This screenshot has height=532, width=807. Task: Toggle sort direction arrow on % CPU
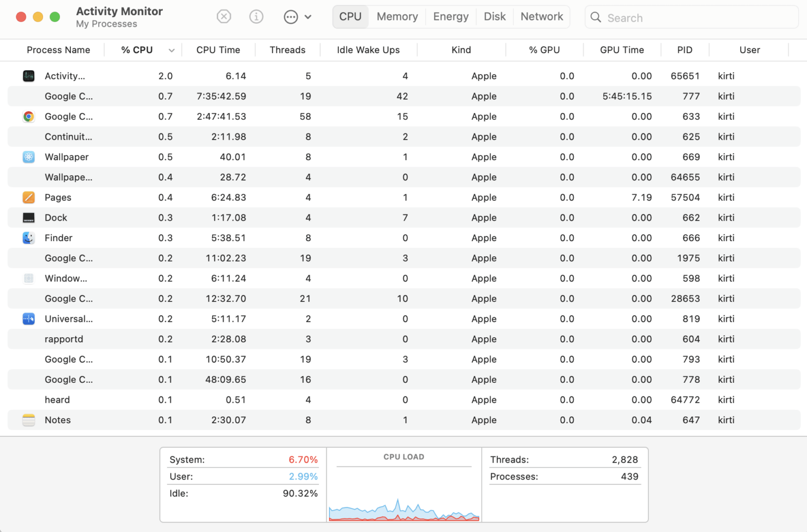[x=171, y=50]
